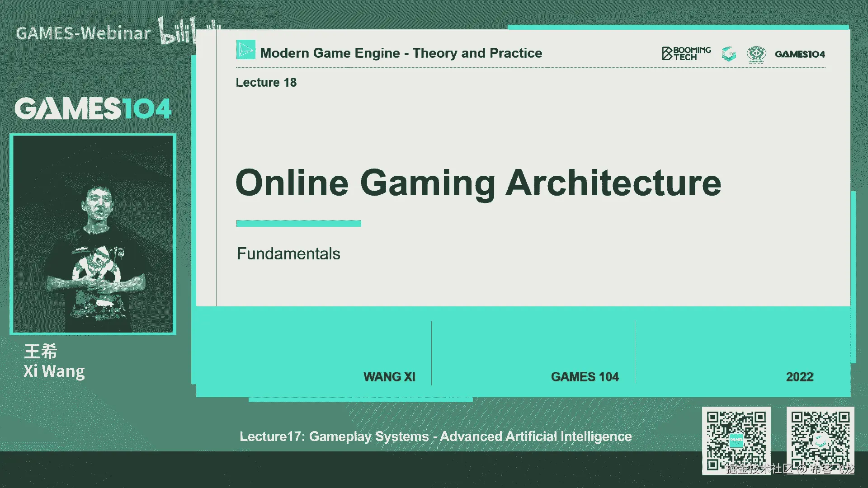Click the WANG XI footer label
Screen dimensions: 868x488
click(389, 377)
